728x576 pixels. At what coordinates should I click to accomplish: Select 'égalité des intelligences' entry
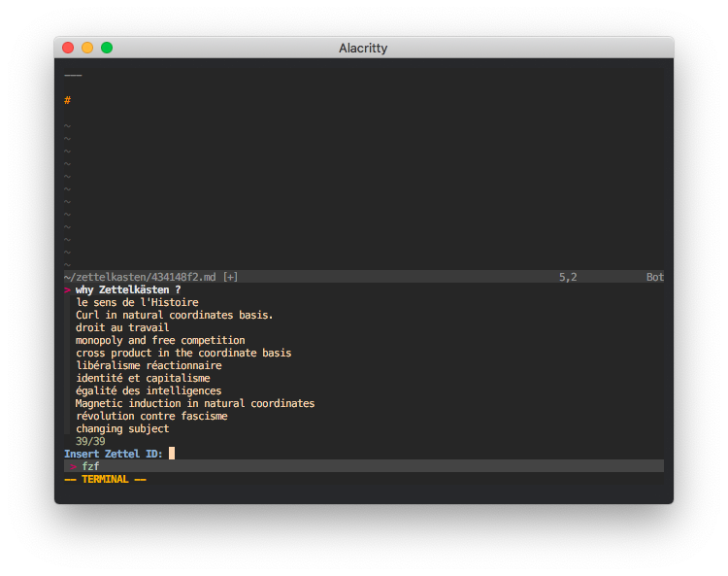149,390
